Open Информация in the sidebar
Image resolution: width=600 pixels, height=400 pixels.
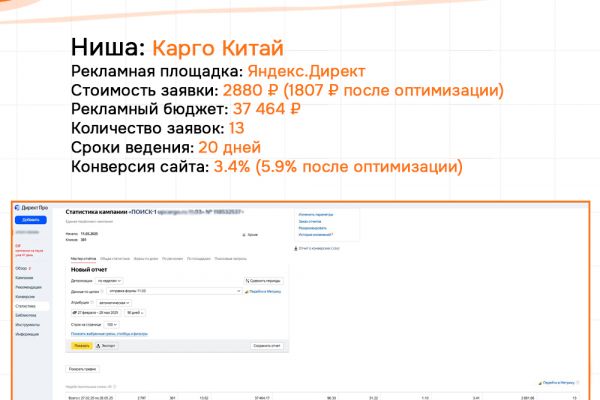tap(27, 334)
